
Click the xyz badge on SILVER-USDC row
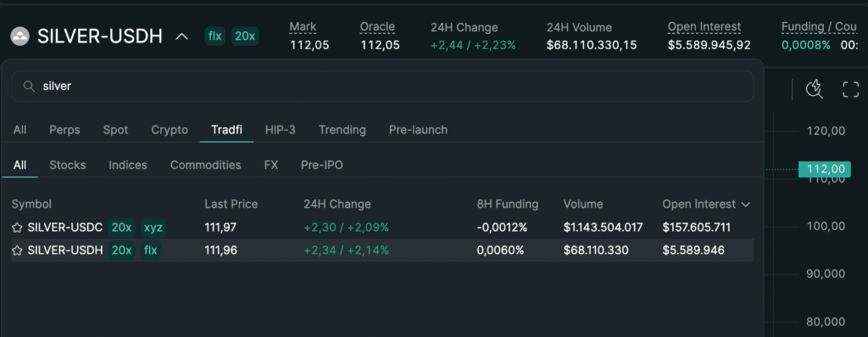[x=153, y=227]
